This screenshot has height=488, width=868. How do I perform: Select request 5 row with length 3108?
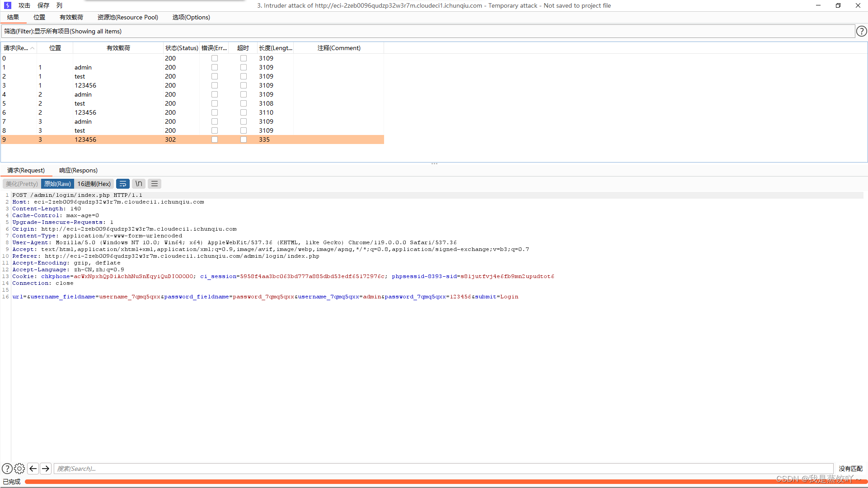[x=192, y=103]
